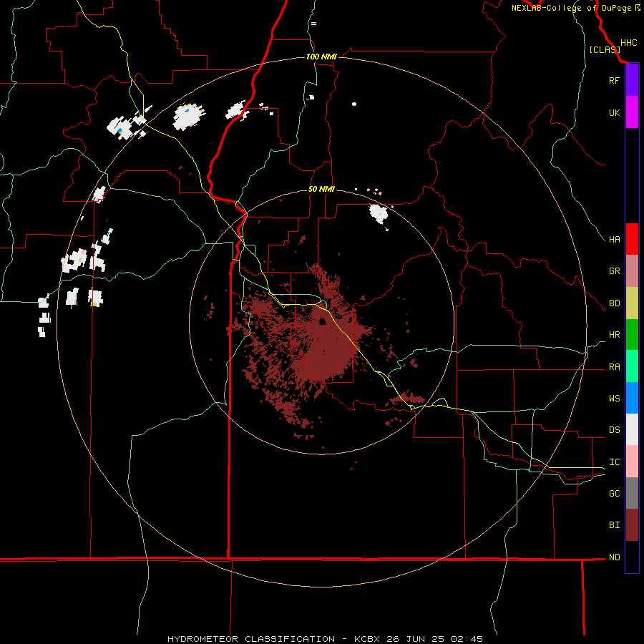The height and width of the screenshot is (644, 644).
Task: Click the RF legend label
Action: tap(614, 80)
